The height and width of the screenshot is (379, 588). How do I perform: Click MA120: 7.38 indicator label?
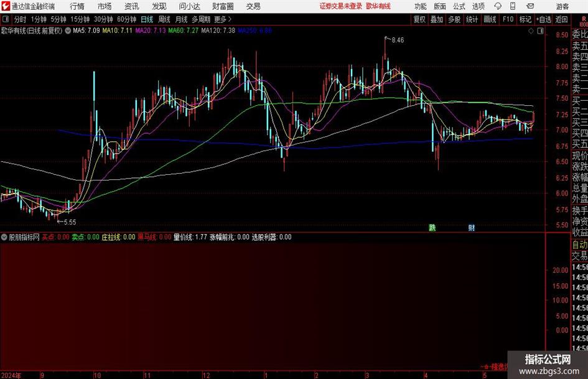click(218, 30)
